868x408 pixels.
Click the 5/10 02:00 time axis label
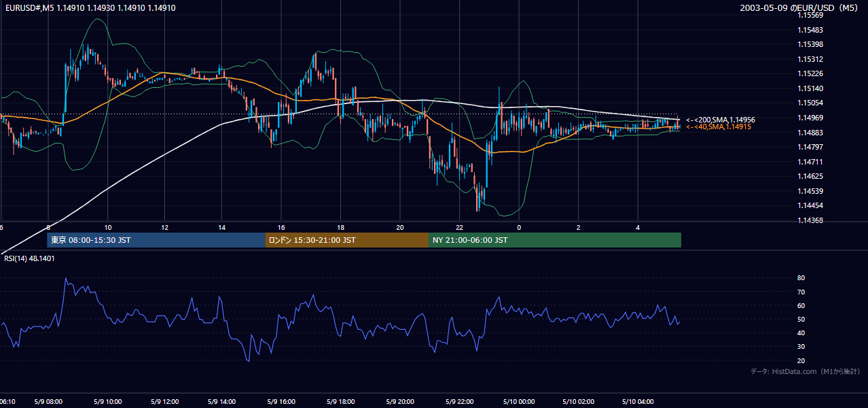pyautogui.click(x=578, y=402)
